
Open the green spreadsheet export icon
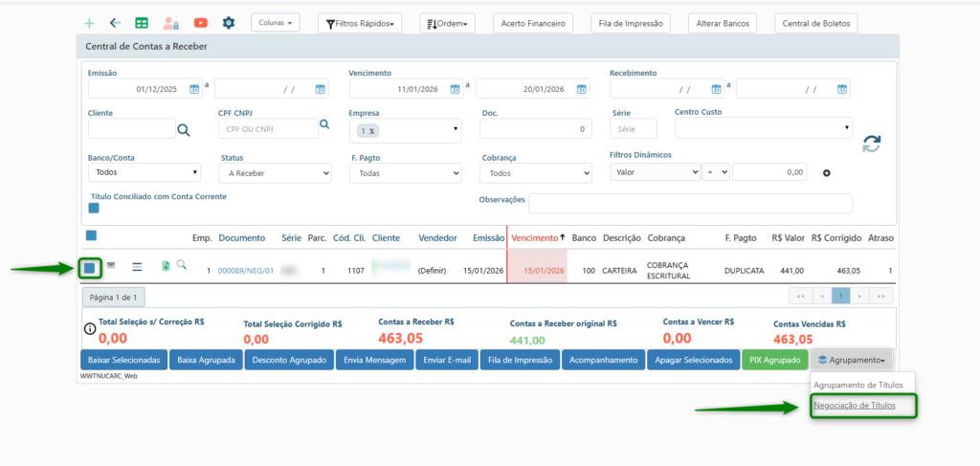tap(142, 22)
